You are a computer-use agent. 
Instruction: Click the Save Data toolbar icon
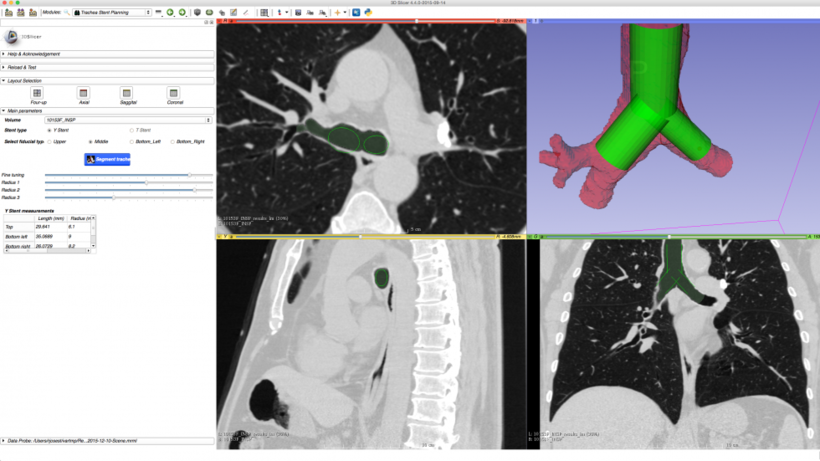click(x=33, y=12)
